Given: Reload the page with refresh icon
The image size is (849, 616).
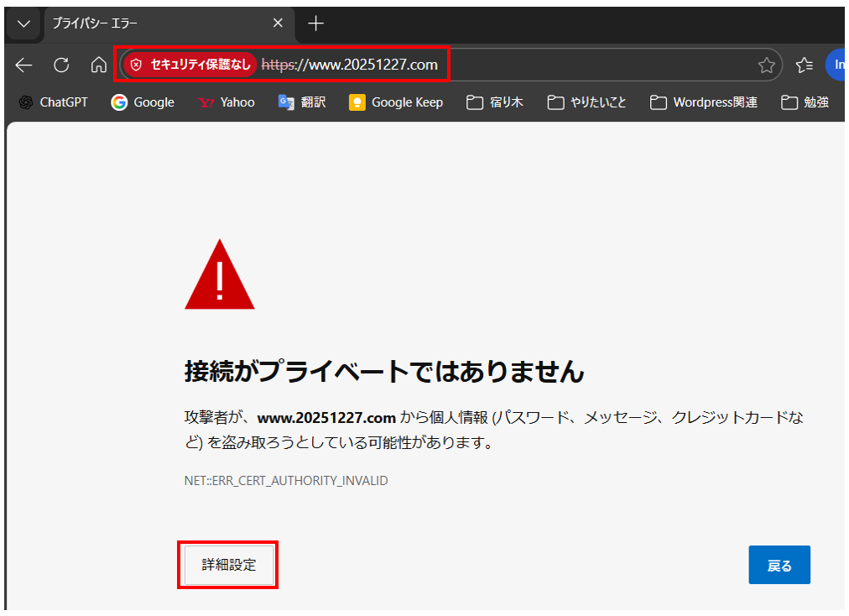Looking at the screenshot, I should point(61,65).
